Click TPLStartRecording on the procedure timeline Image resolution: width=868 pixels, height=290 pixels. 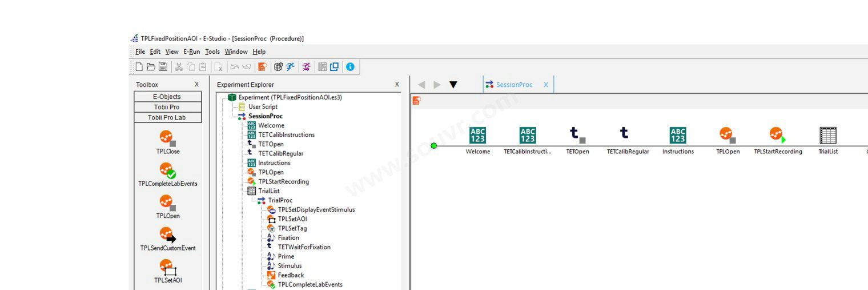(777, 136)
